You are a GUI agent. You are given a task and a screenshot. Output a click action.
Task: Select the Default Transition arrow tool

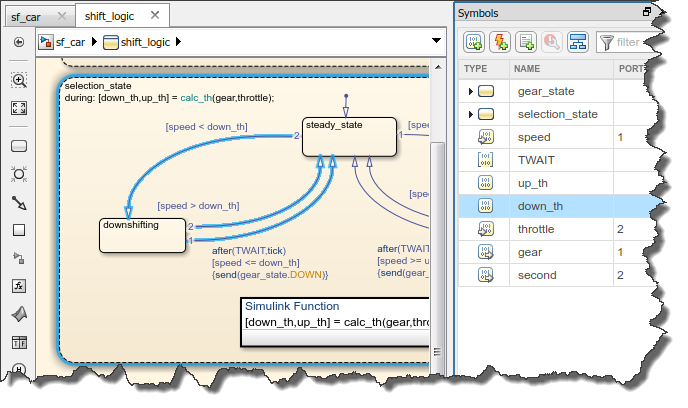pos(19,202)
